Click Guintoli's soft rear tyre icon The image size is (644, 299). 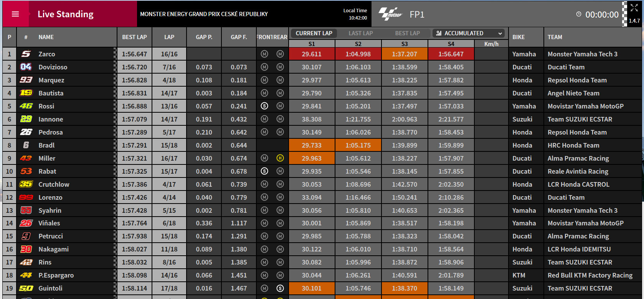280,288
